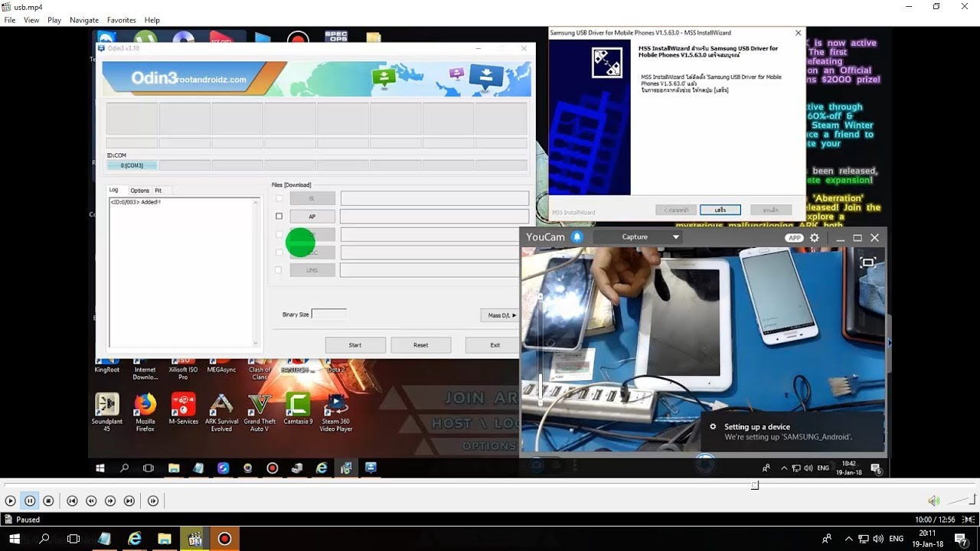The image size is (980, 551).
Task: Click Internet Explorer in the video's taskbar
Action: (x=322, y=468)
